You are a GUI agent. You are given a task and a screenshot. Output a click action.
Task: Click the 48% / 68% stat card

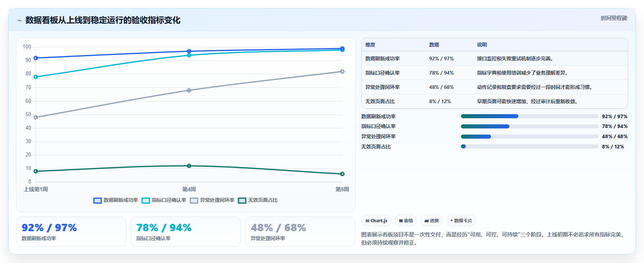(300, 232)
